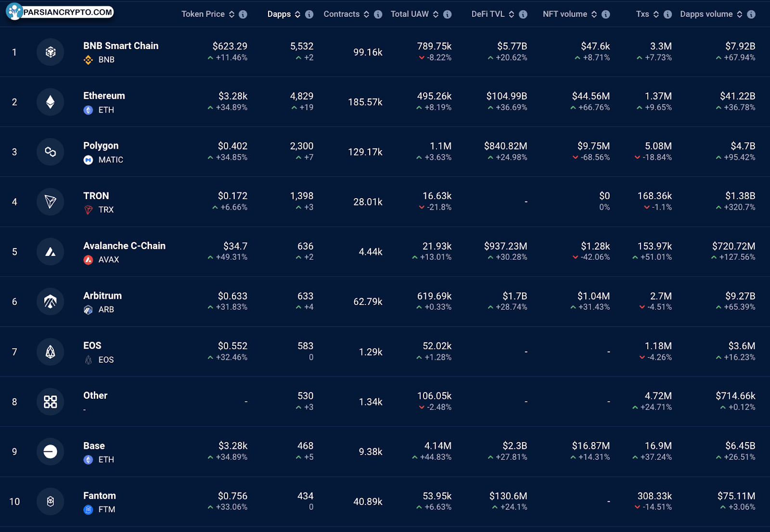Sort by Contracts using sort arrows

[367, 14]
